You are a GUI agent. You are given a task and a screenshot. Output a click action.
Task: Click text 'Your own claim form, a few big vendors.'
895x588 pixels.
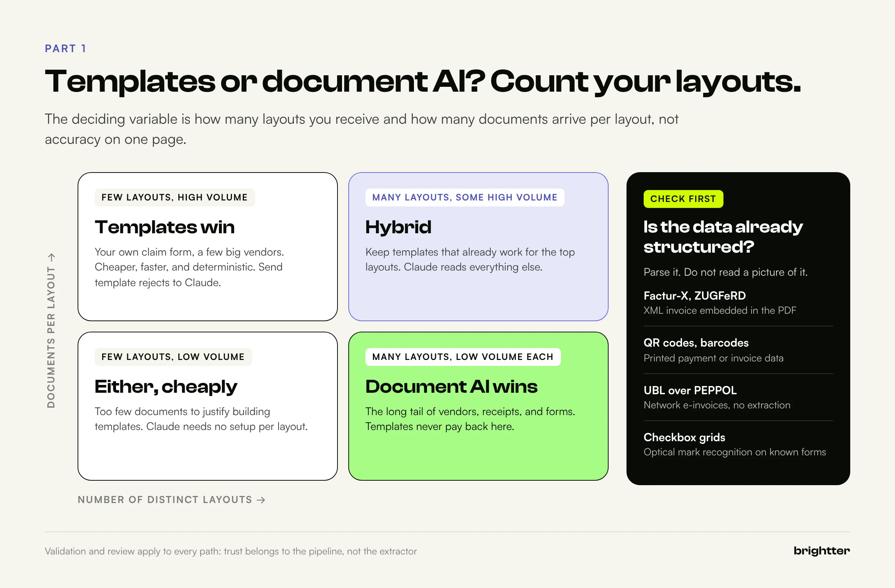coord(189,252)
